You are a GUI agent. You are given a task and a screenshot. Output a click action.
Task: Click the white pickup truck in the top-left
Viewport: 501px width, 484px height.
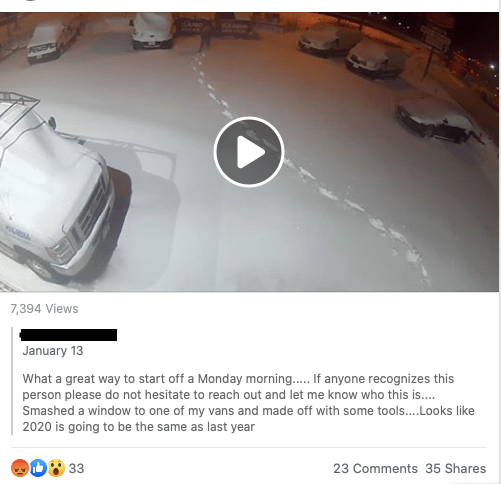click(53, 42)
